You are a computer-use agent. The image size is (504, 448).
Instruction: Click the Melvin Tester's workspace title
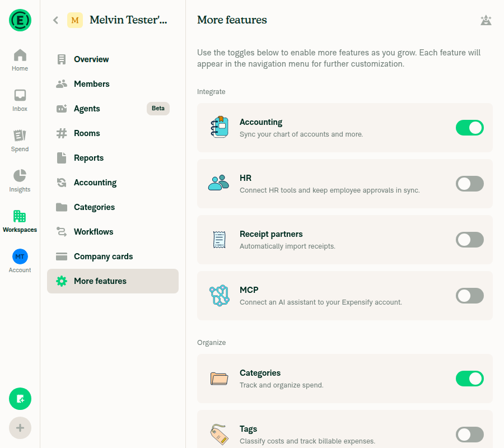(x=128, y=20)
